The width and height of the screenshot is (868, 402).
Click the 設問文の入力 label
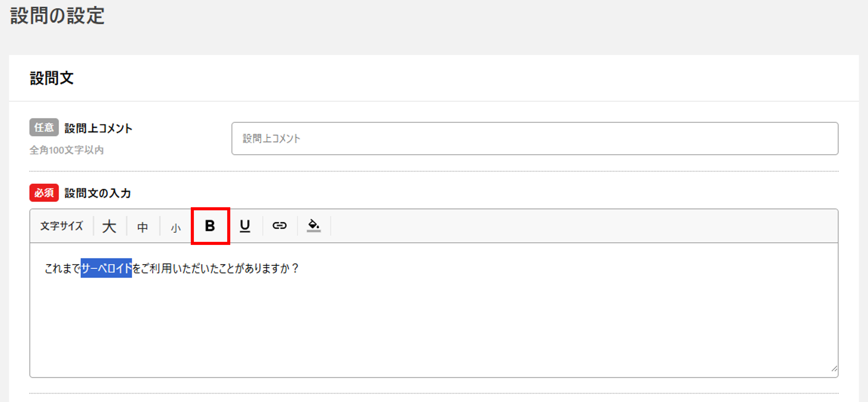[x=97, y=193]
